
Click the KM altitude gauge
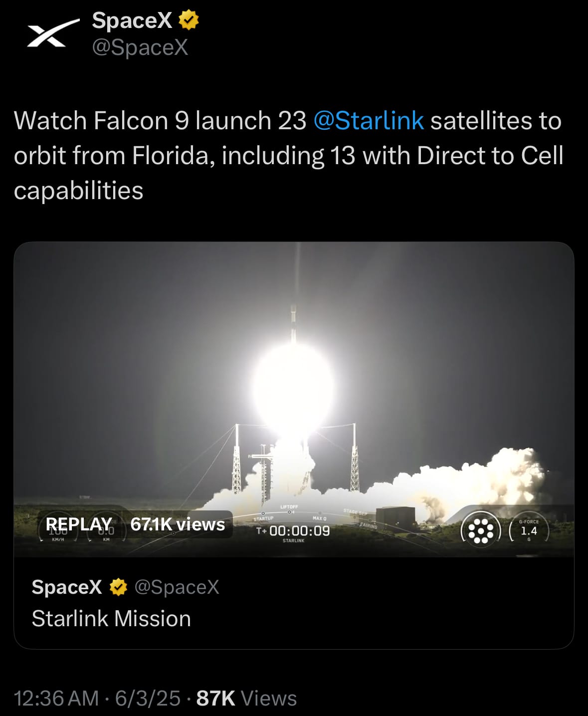pos(106,533)
